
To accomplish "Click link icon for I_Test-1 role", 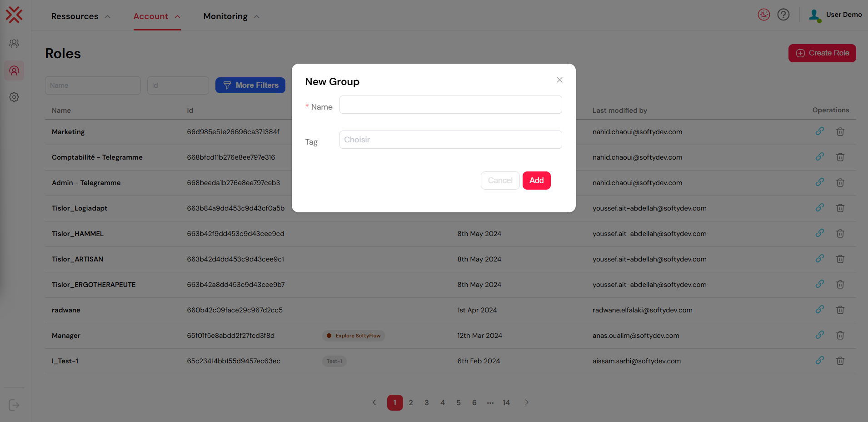I will click(820, 361).
